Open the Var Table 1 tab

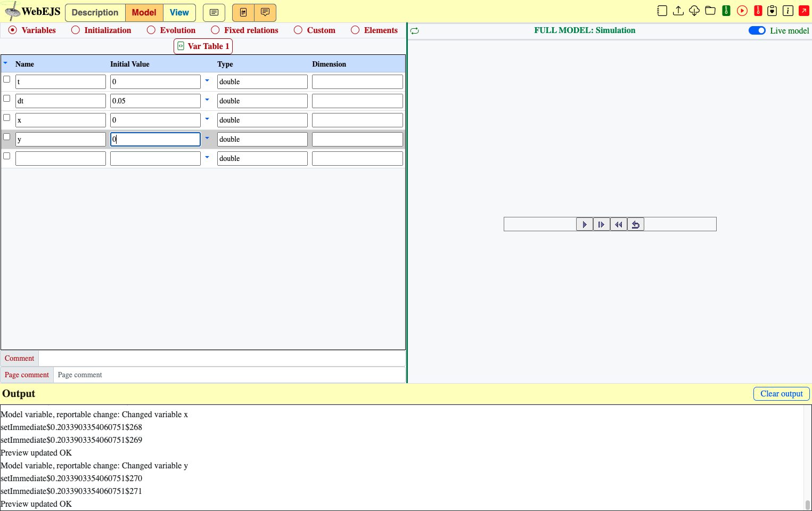pos(203,46)
